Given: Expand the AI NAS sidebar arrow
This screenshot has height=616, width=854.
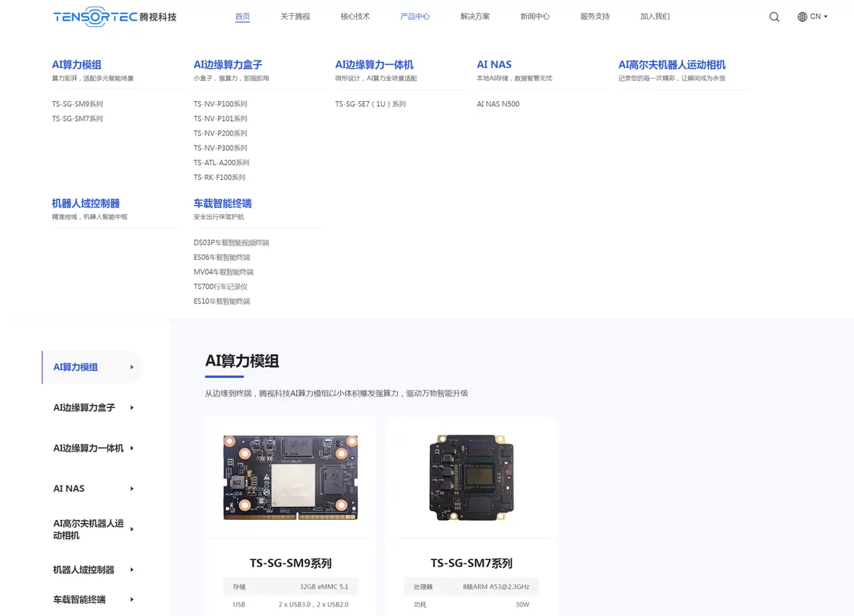Looking at the screenshot, I should (x=132, y=489).
